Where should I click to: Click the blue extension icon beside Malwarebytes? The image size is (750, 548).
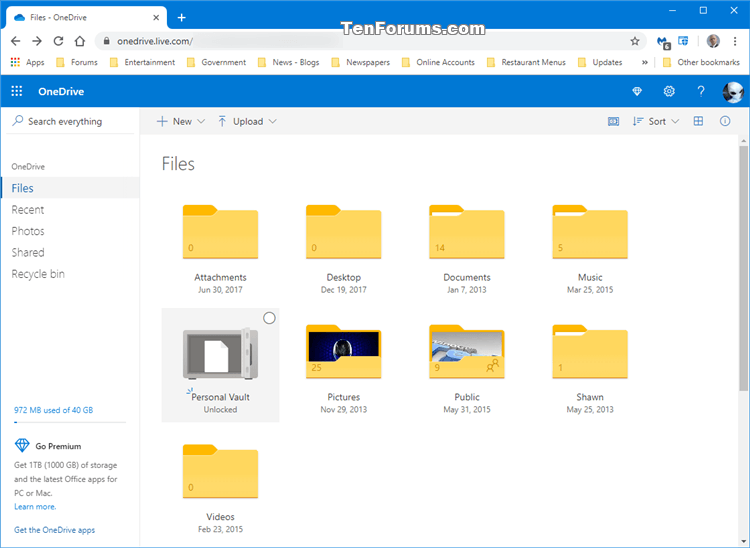[684, 41]
